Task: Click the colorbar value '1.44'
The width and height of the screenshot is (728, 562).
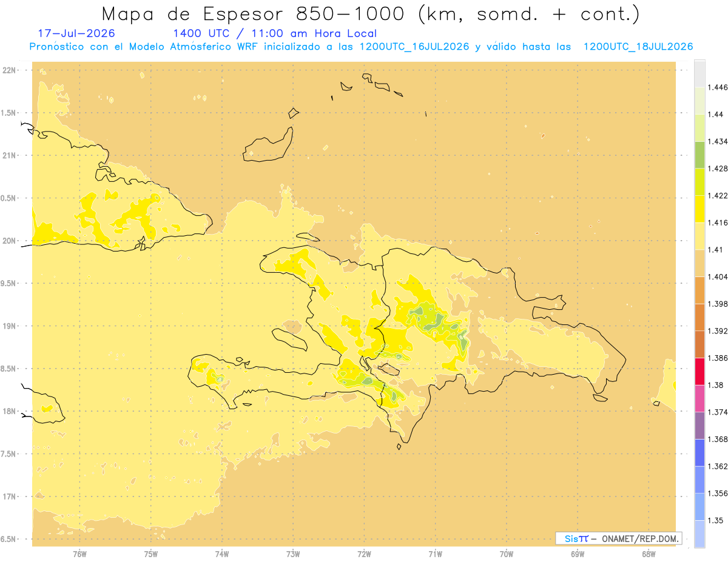Action: [x=715, y=114]
